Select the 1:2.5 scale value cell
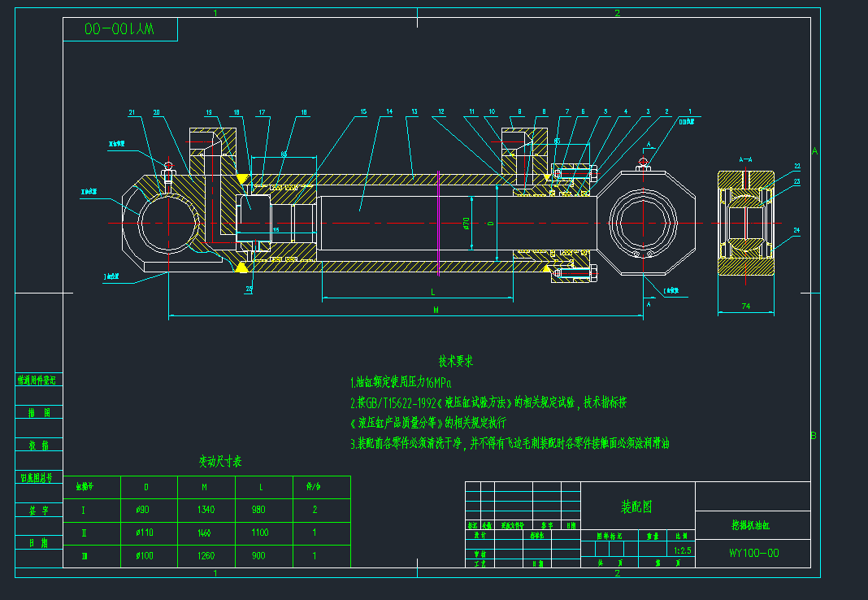Viewport: 868px width, 600px height. pos(682,550)
